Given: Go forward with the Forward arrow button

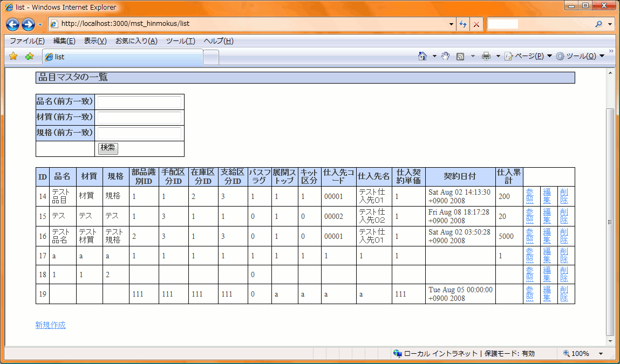Looking at the screenshot, I should pyautogui.click(x=28, y=24).
